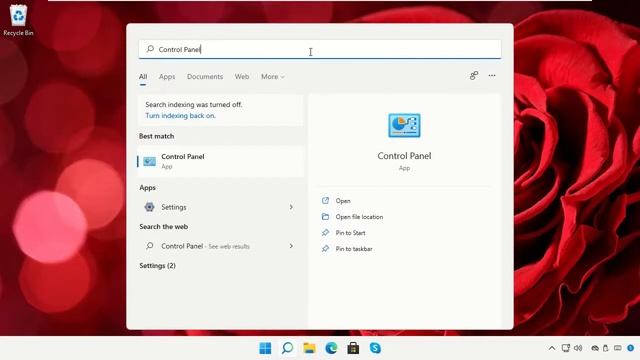Viewport: 640px width, 360px height.
Task: Click the folder icon beside Open file location
Action: coord(325,216)
